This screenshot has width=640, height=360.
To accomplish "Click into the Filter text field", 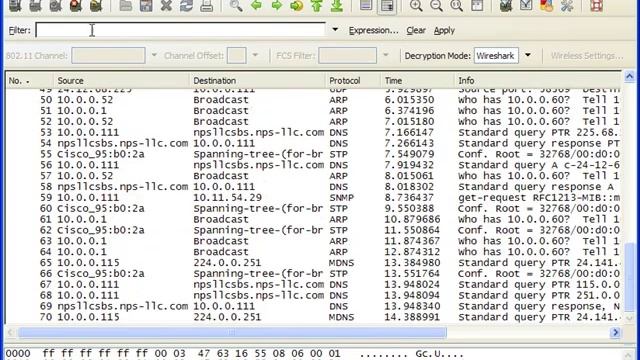I will tap(180, 30).
